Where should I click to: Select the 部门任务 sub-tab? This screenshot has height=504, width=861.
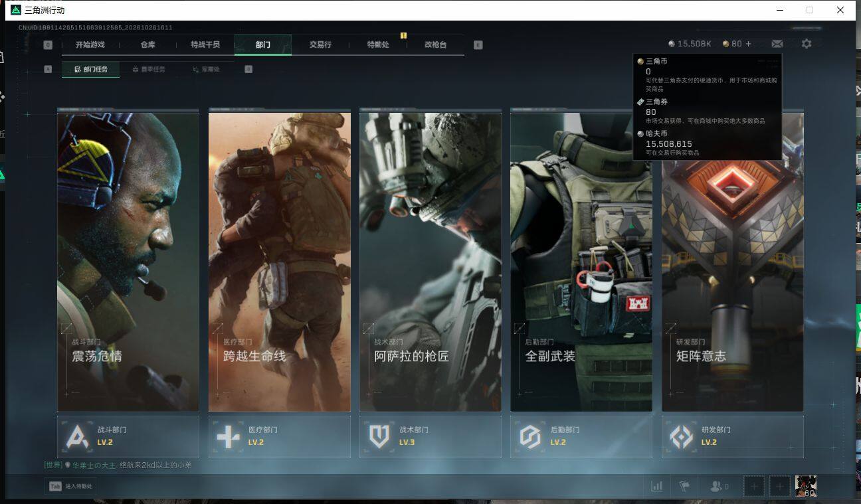91,69
